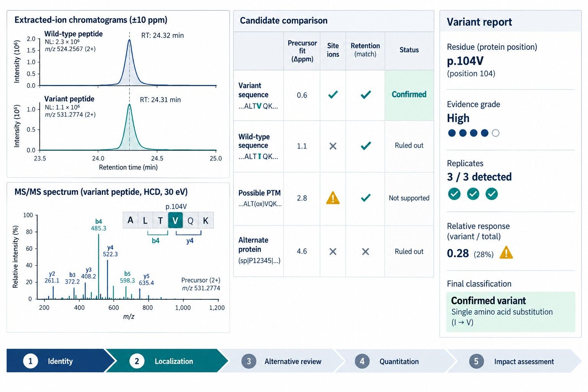This screenshot has width=588, height=392.
Task: Click the b4 bracket label under the sequence
Action: tap(155, 241)
